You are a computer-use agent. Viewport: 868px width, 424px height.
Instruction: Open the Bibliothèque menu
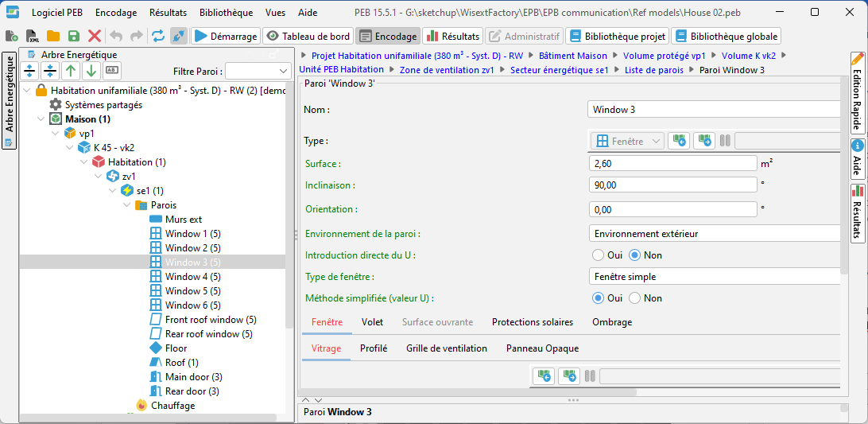point(226,13)
